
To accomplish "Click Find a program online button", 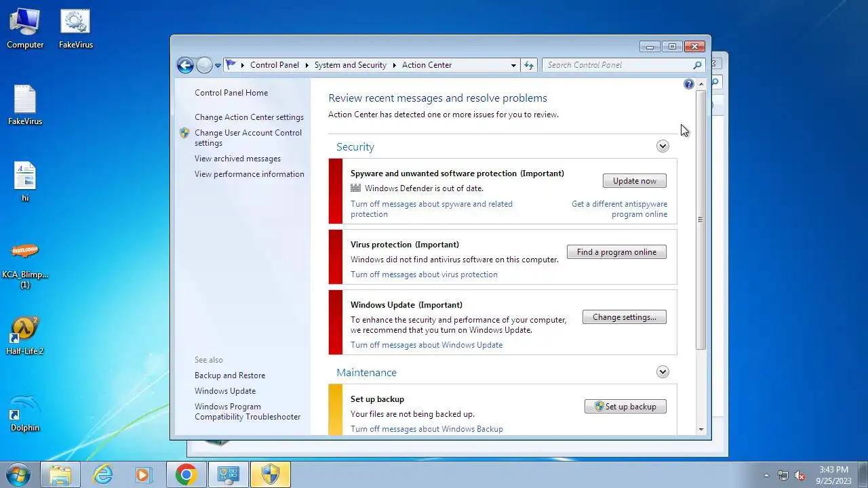I will coord(616,252).
